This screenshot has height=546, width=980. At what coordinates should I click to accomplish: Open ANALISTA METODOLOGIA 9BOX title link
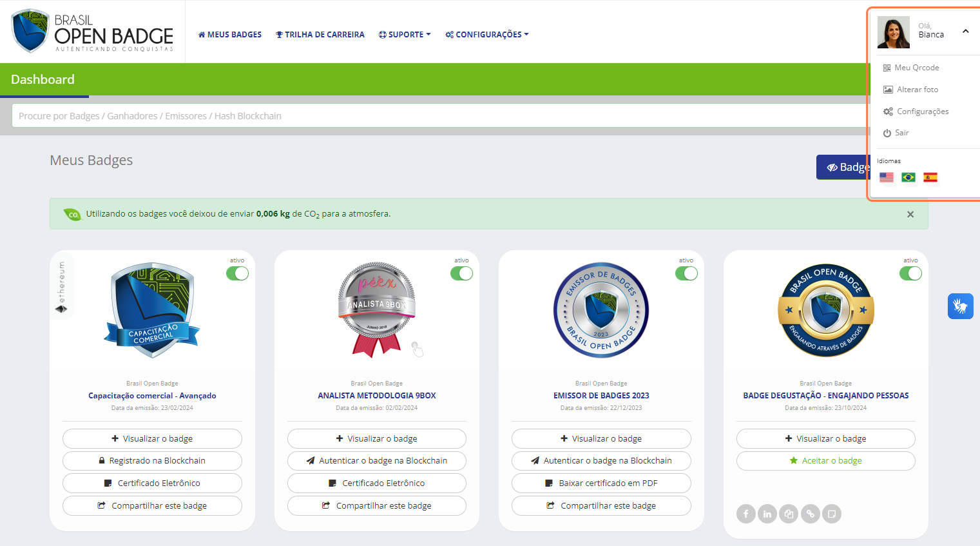coord(377,396)
